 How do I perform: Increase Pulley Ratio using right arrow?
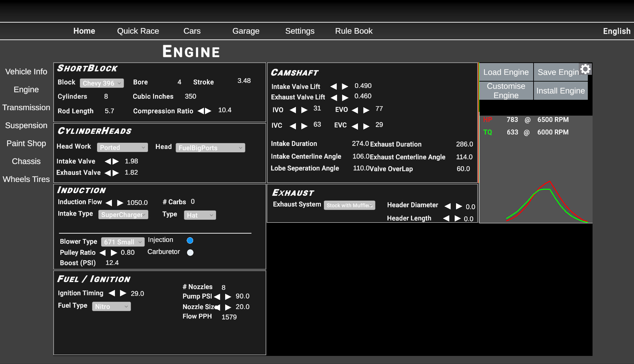pos(113,252)
